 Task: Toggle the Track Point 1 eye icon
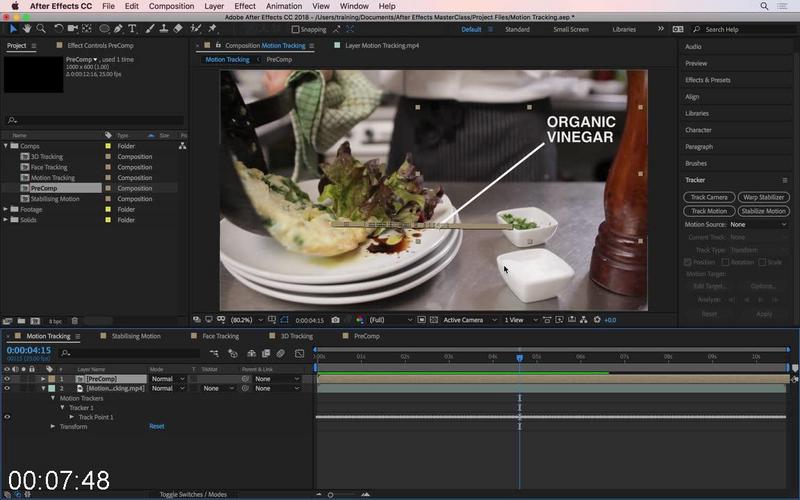(x=7, y=417)
